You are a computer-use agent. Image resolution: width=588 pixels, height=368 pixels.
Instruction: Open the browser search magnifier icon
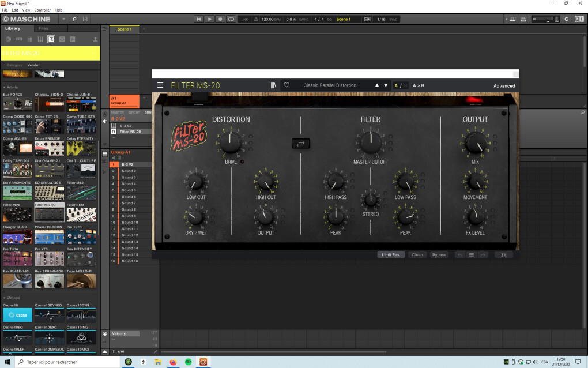point(74,19)
